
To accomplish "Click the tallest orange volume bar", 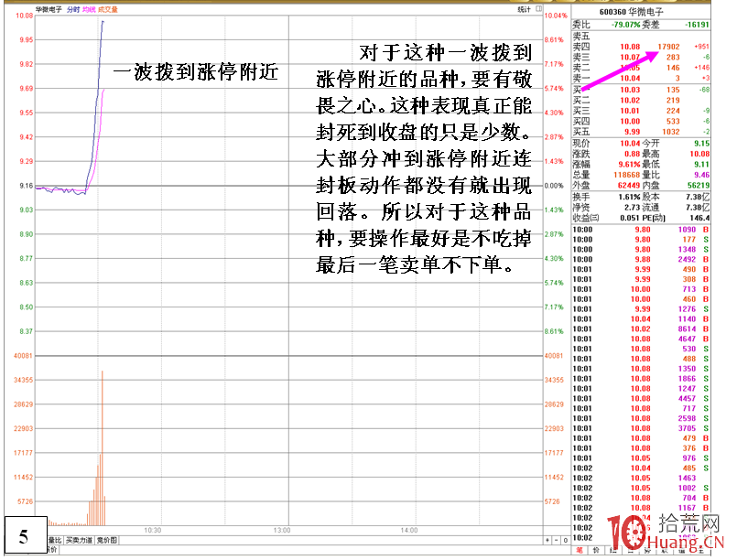I will (x=102, y=447).
